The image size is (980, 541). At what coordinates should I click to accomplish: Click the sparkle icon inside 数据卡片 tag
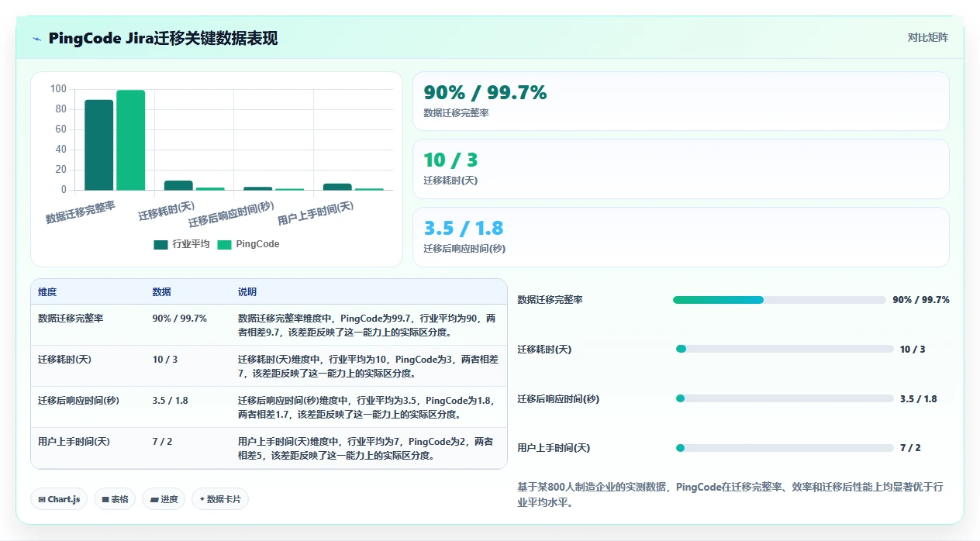(202, 499)
